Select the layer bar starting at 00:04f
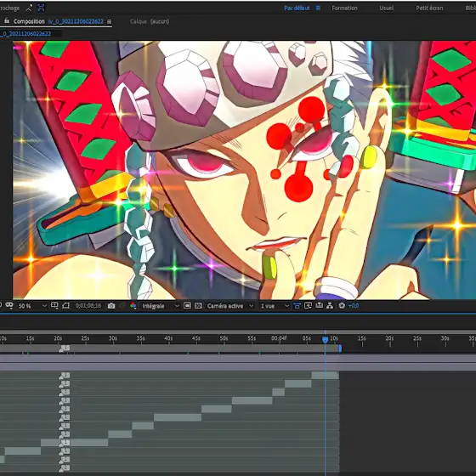 click(x=279, y=392)
